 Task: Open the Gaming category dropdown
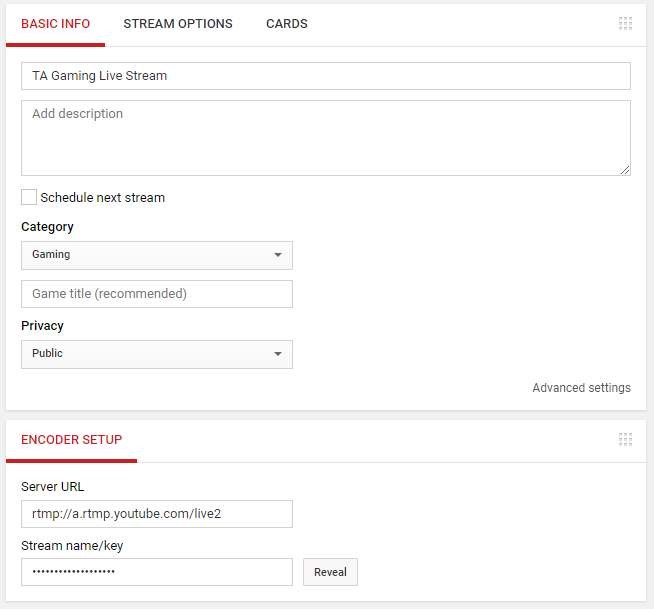(x=157, y=255)
